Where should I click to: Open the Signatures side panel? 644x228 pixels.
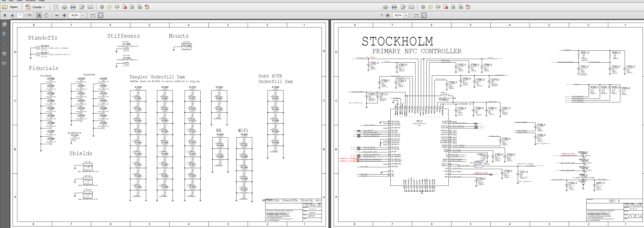point(4,64)
